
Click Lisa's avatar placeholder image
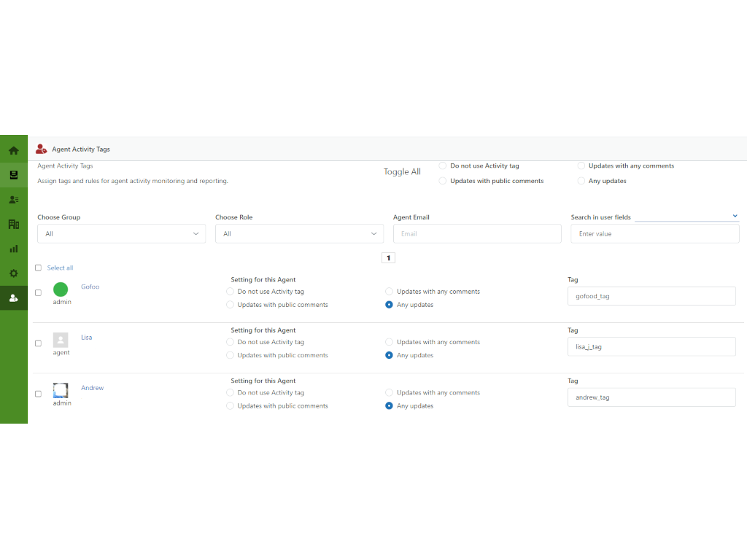click(x=61, y=340)
